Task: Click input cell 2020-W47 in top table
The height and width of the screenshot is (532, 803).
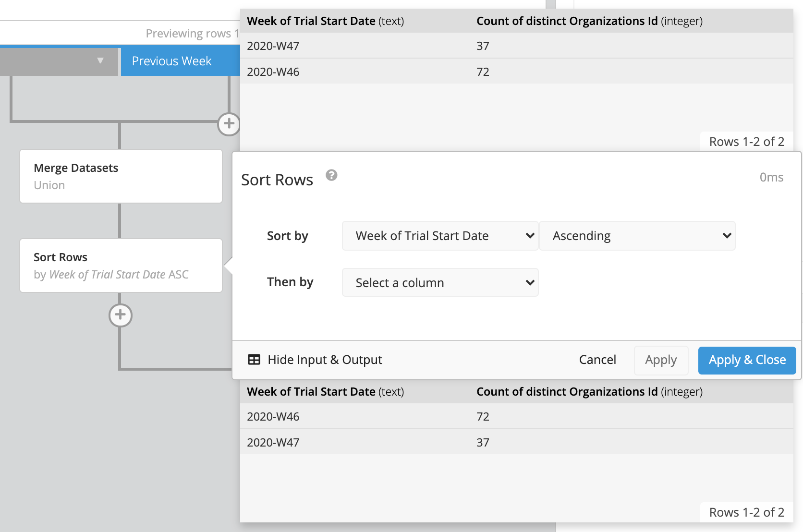Action: pos(273,46)
